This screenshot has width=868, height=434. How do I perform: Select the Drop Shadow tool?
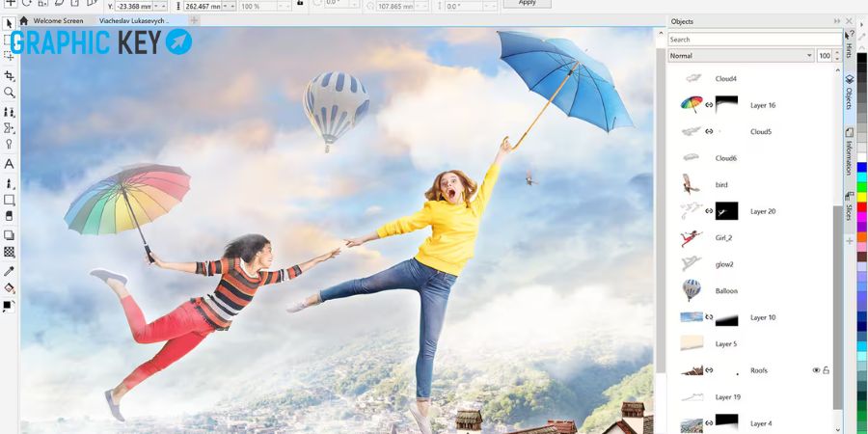tap(9, 235)
